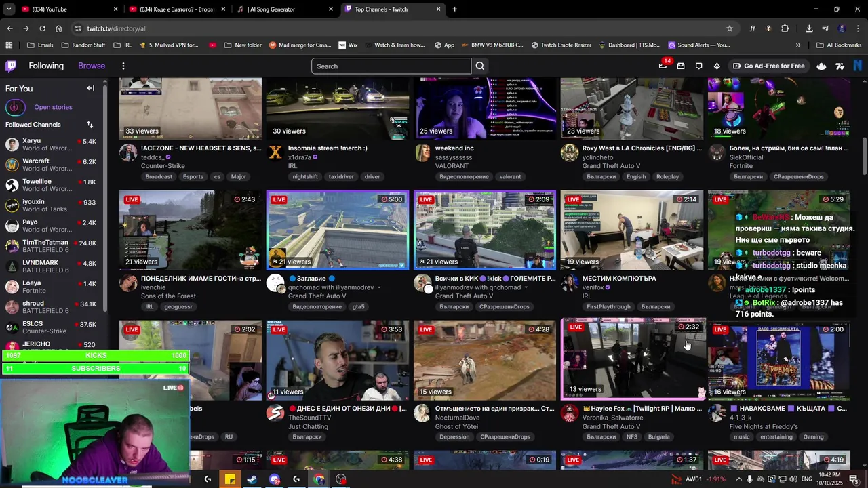
Task: Open the МЕСТИМ КОМПЮТЪРА stream thumbnail
Action: coord(632,230)
